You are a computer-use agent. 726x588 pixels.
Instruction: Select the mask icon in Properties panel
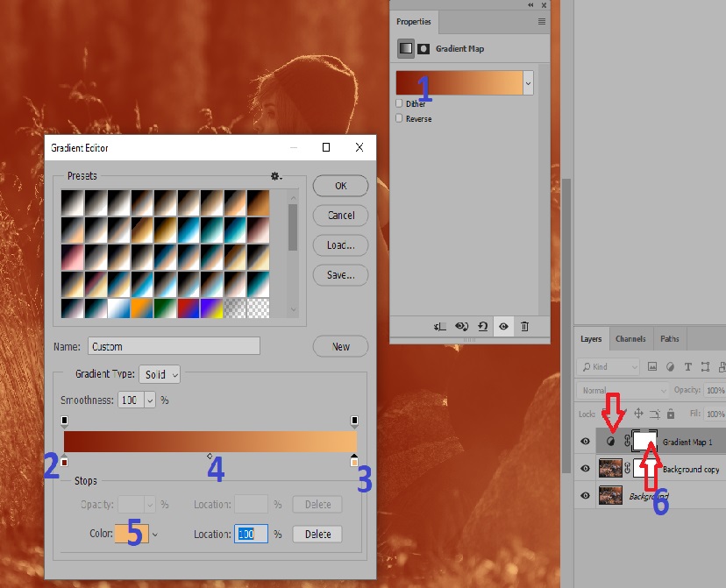point(423,49)
